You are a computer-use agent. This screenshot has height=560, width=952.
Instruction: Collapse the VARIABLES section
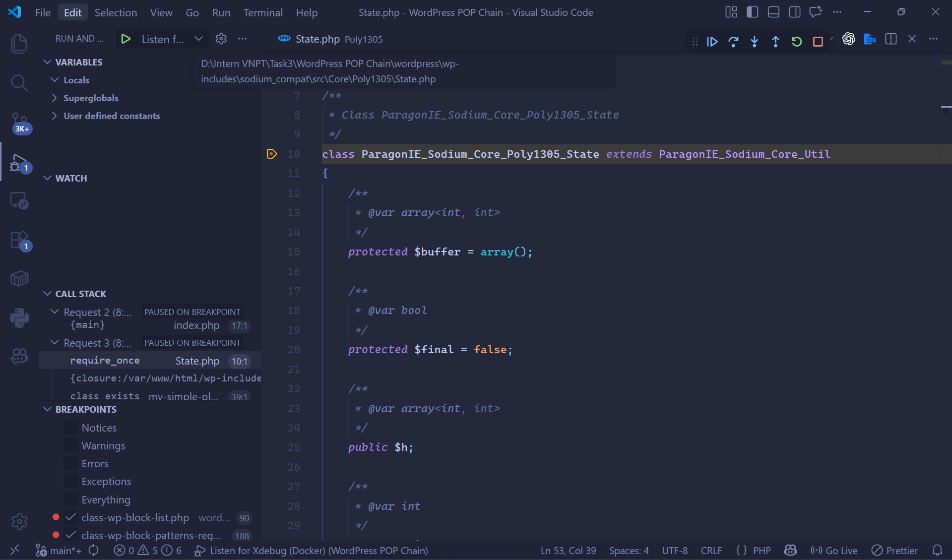[x=48, y=62]
